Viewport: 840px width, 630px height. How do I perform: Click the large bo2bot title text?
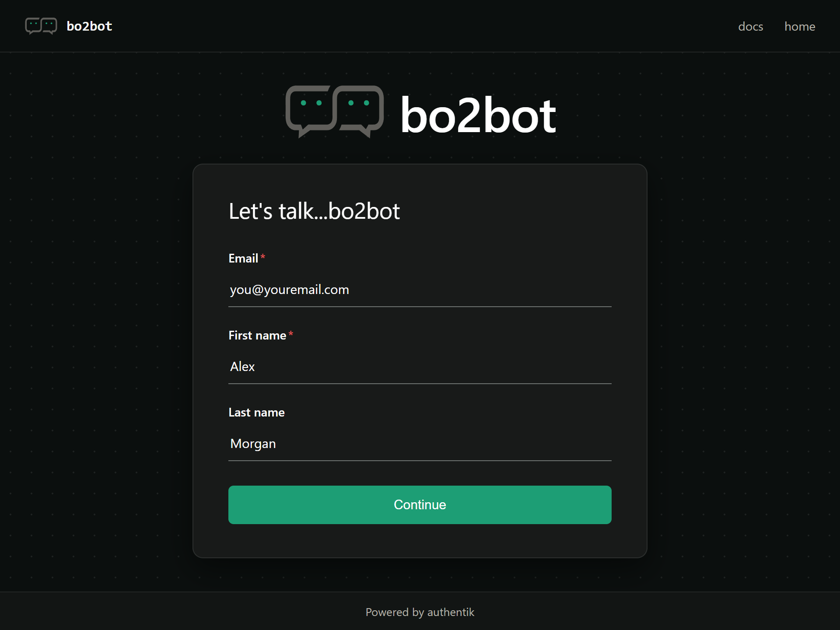pos(478,115)
